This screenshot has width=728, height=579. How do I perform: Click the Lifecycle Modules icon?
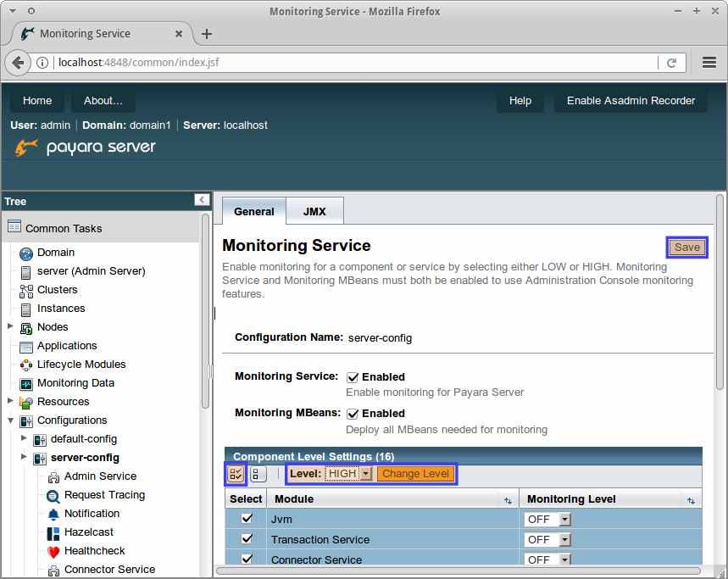(x=26, y=365)
